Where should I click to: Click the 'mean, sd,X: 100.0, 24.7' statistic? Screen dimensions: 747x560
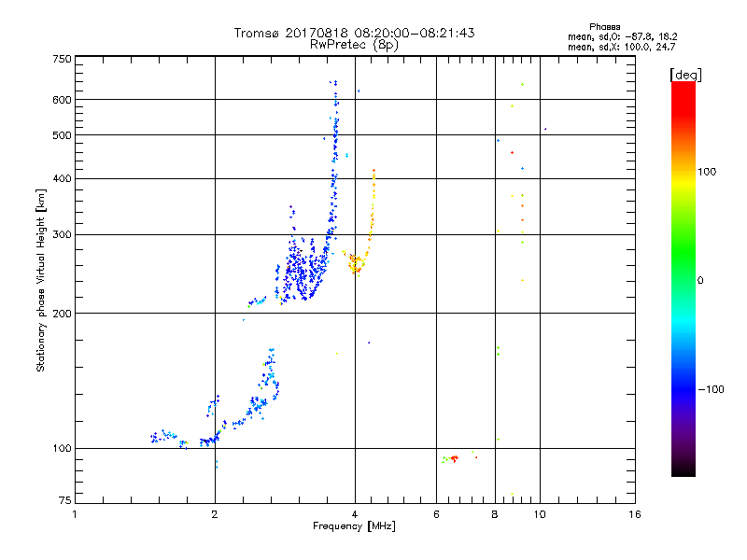pos(621,47)
